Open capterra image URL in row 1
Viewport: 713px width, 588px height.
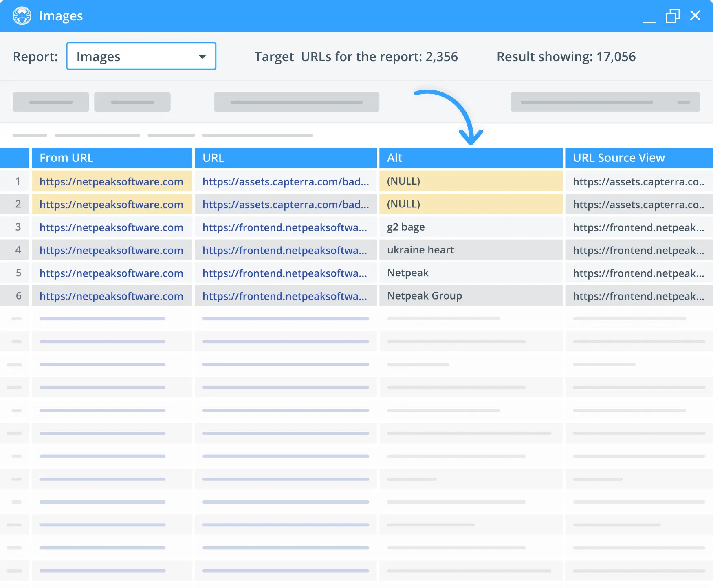pyautogui.click(x=286, y=181)
